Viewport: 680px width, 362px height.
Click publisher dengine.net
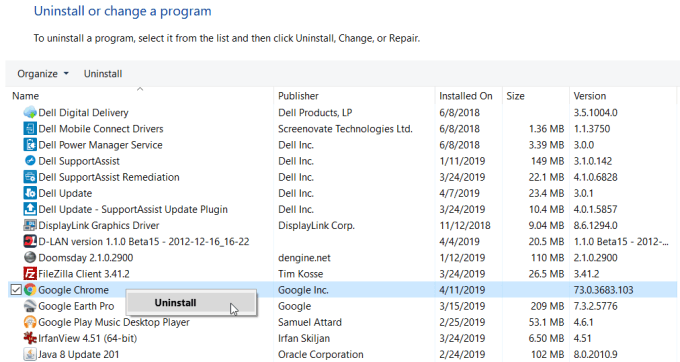(x=304, y=258)
